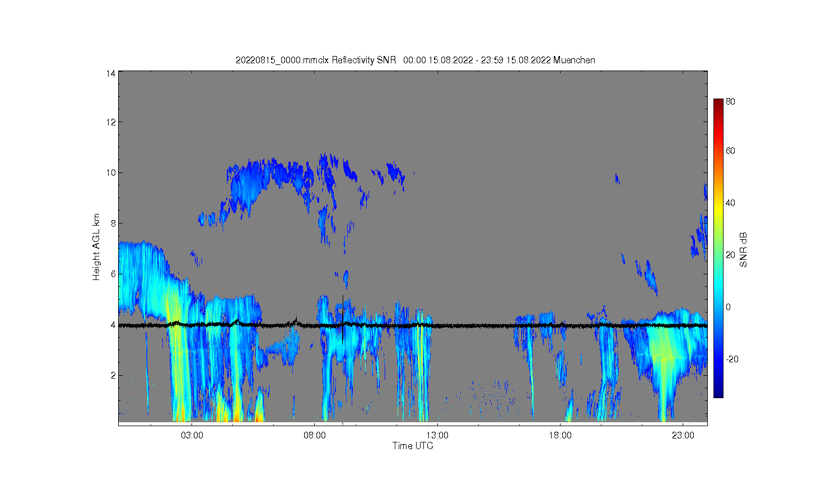Click the 'SNR dB' colorbar label

point(744,250)
